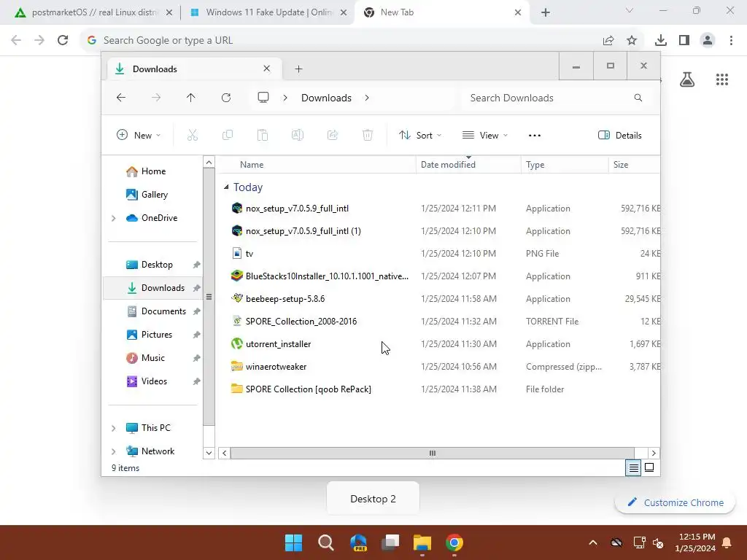The height and width of the screenshot is (560, 747).
Task: Click the horizontal scrollbar thumb in file list
Action: coord(432,453)
